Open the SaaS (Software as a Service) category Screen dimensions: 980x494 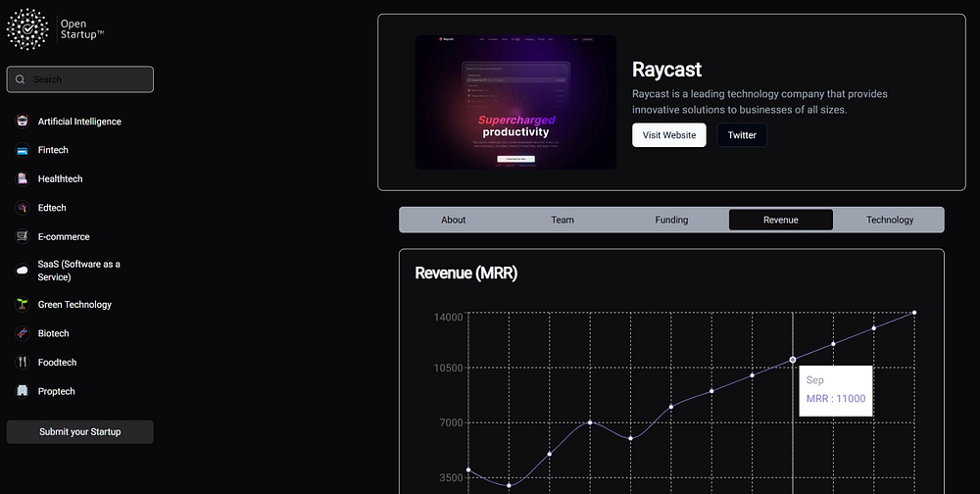[x=78, y=271]
